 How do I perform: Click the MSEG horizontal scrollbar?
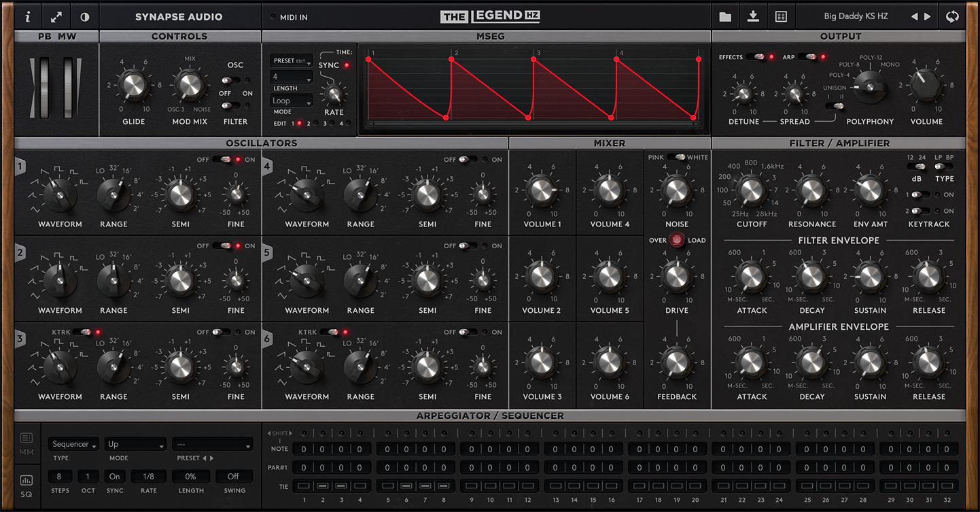click(x=533, y=125)
